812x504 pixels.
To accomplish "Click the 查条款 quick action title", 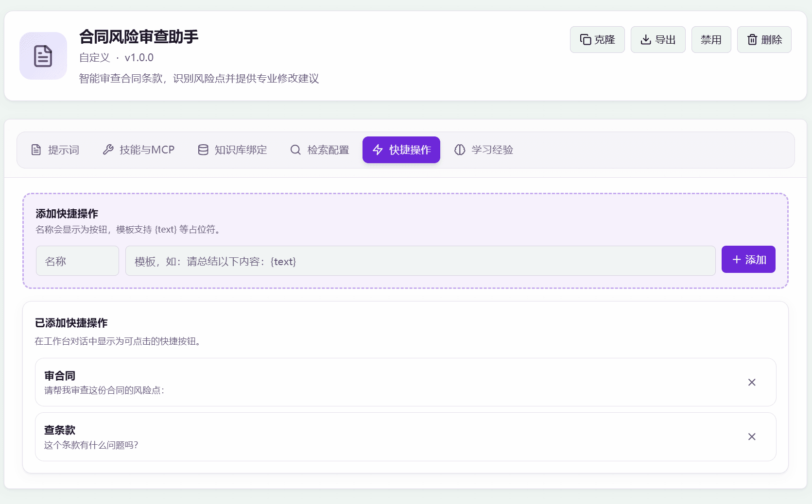I will coord(60,430).
